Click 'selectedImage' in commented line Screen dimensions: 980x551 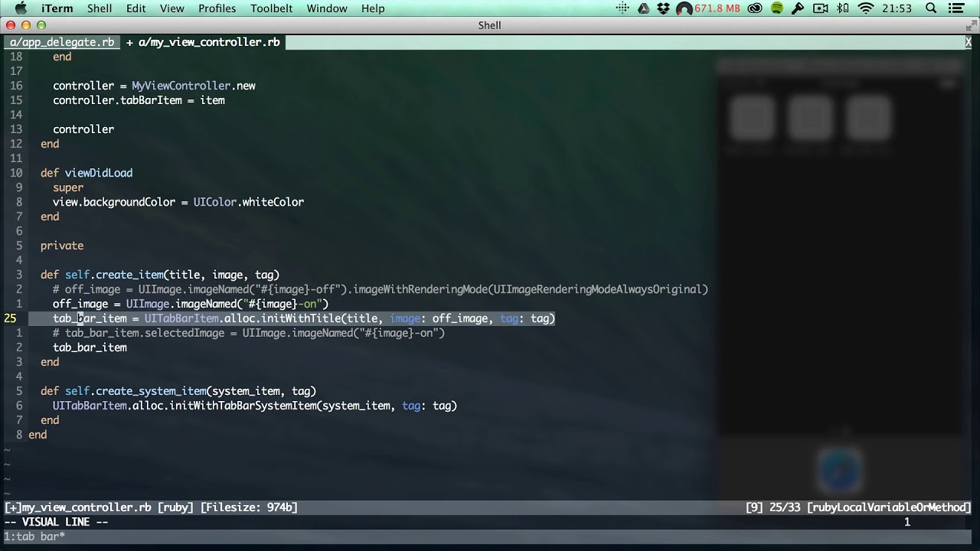click(x=185, y=333)
